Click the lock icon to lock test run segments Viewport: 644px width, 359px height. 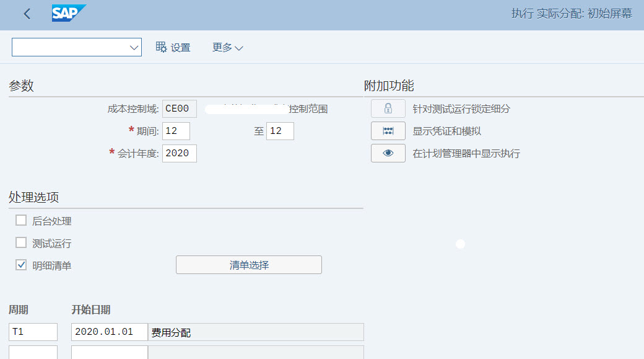coord(388,108)
